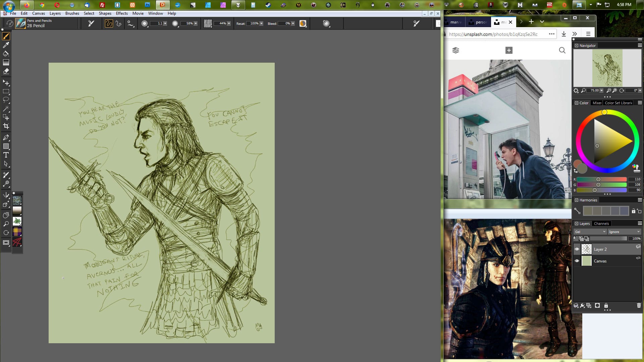Image resolution: width=644 pixels, height=362 pixels.
Task: Select the Magic Wand tool
Action: click(x=6, y=109)
